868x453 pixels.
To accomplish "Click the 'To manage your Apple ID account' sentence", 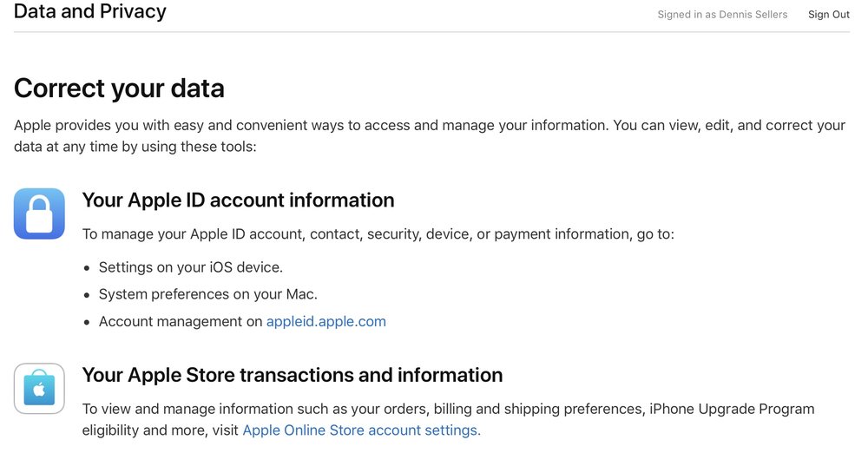I will 378,234.
